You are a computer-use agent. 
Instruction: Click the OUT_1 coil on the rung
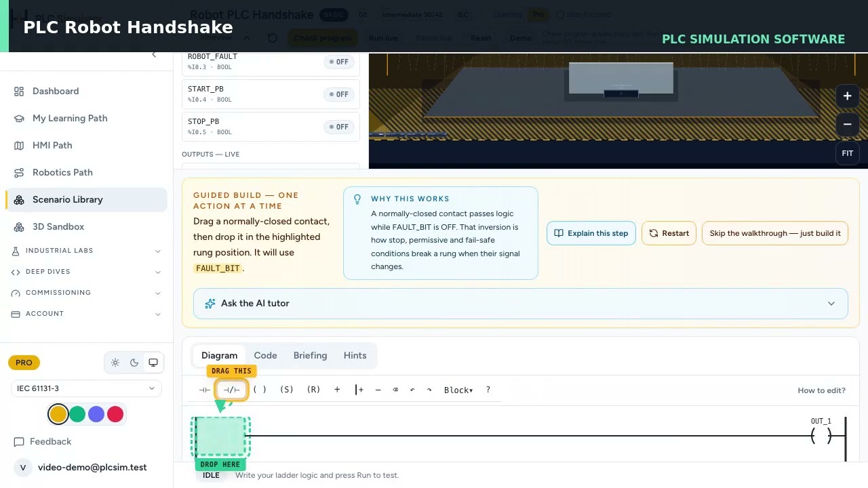click(x=821, y=436)
